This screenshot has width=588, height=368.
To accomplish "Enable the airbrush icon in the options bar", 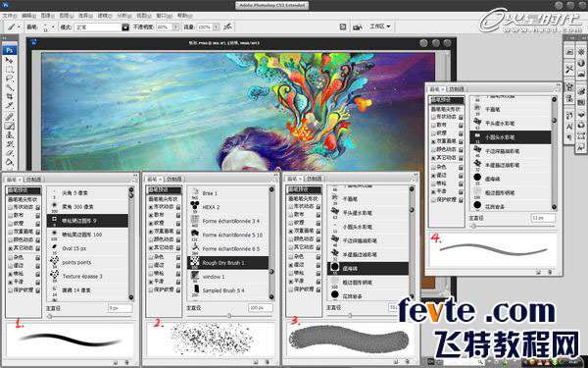I will click(227, 27).
